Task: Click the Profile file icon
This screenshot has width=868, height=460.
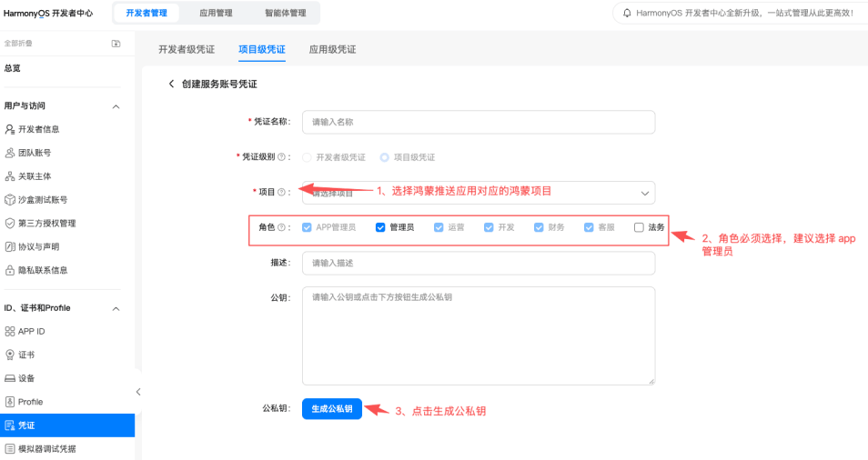Action: click(9, 402)
